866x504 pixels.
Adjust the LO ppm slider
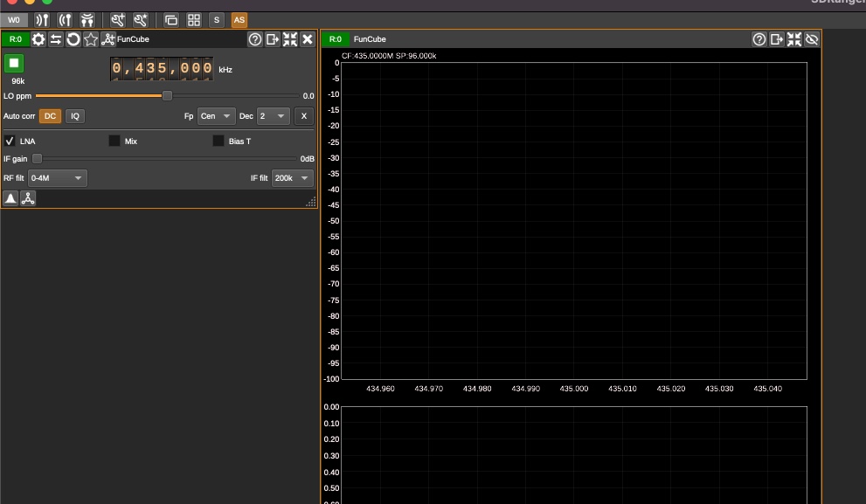pyautogui.click(x=167, y=96)
